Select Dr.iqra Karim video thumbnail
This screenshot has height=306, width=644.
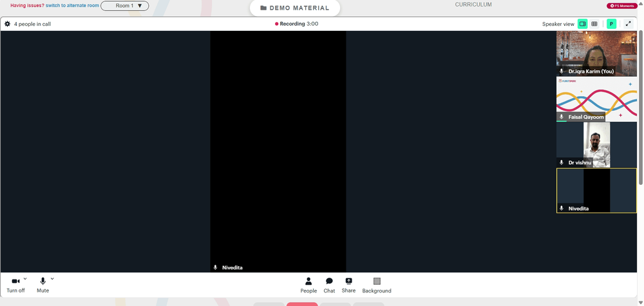[597, 53]
